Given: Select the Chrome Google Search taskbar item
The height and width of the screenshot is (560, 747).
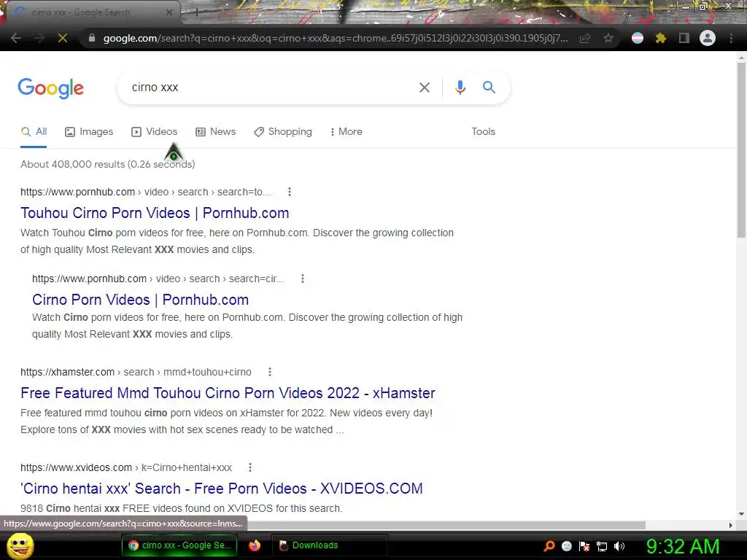Looking at the screenshot, I should click(x=179, y=545).
